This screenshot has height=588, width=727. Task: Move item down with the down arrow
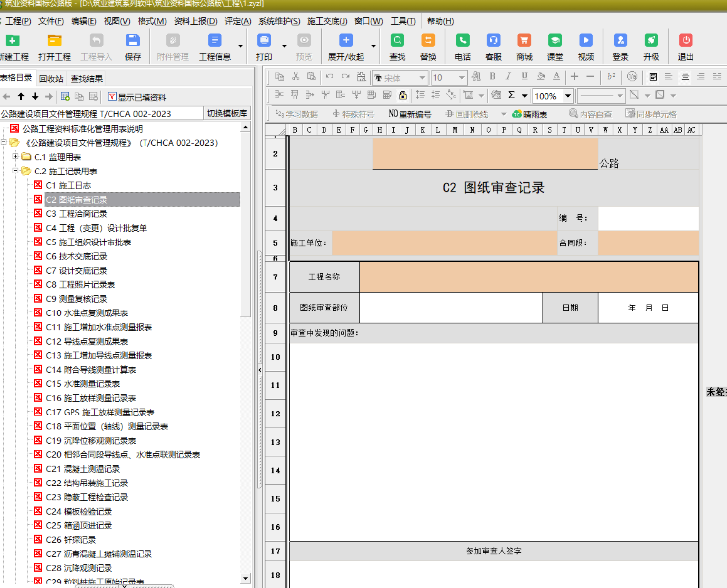point(35,97)
